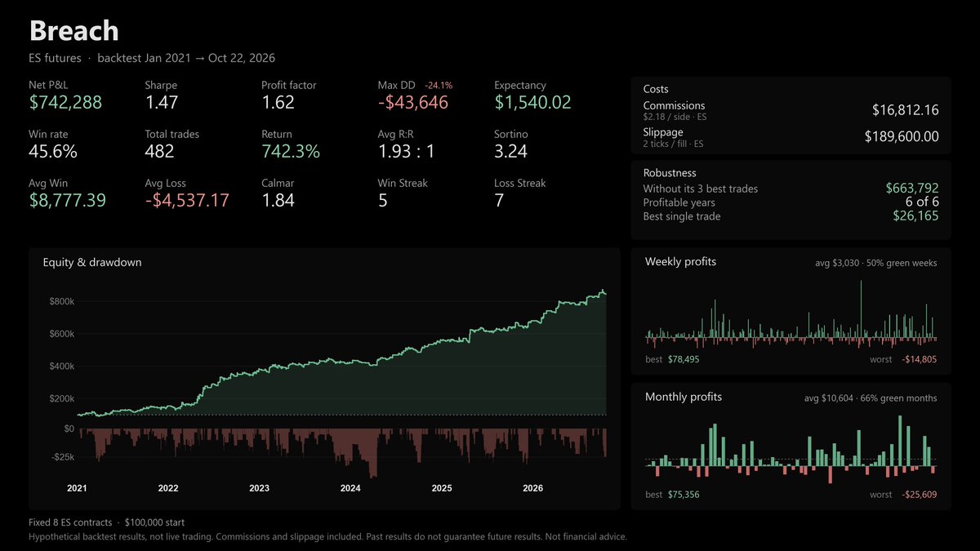Click the Avg Win value $8,777.39

click(67, 200)
